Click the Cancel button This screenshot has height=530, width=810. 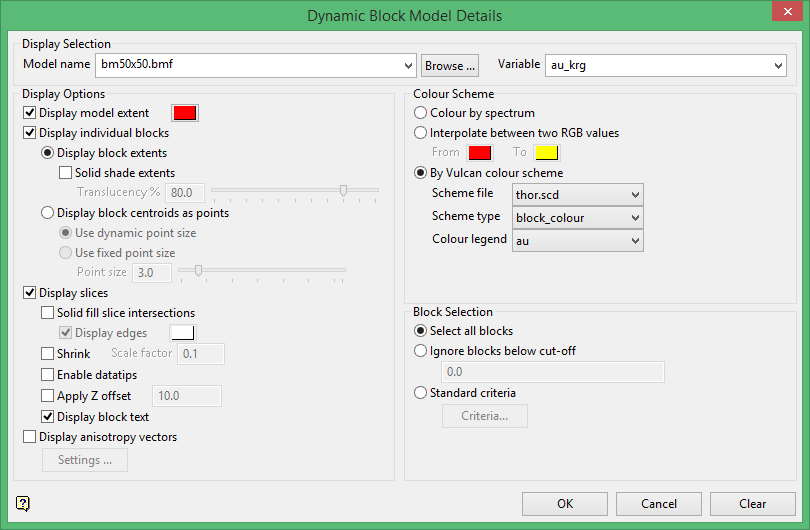(x=659, y=503)
